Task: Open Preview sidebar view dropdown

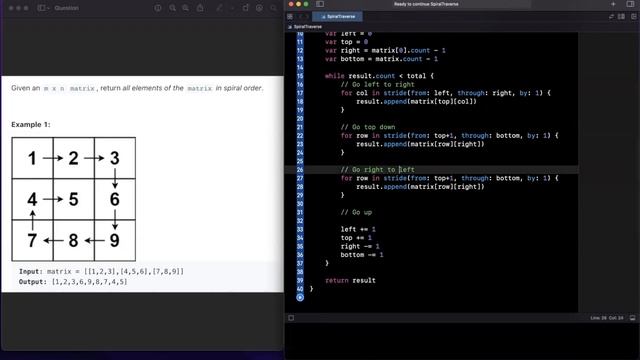Action: coord(43,8)
